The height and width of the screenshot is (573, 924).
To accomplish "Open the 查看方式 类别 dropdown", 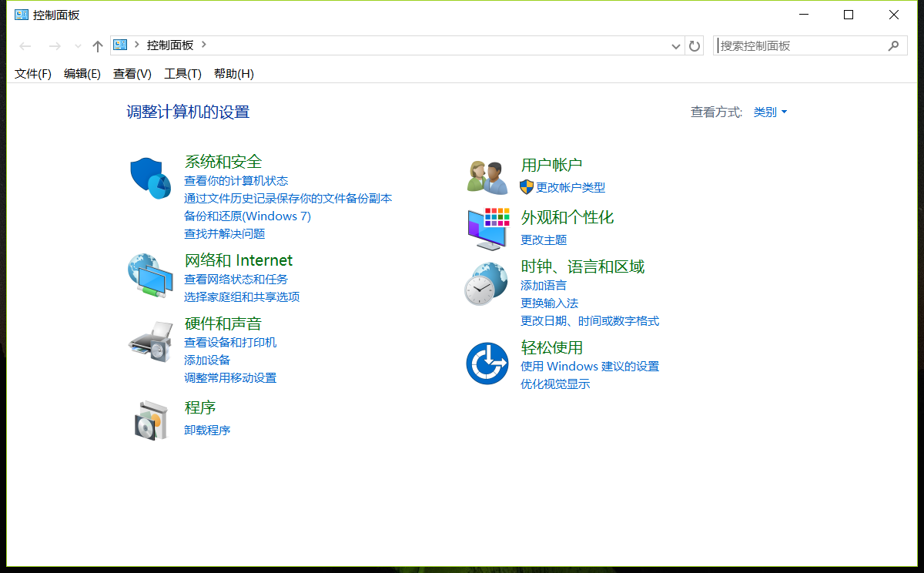I will (770, 112).
